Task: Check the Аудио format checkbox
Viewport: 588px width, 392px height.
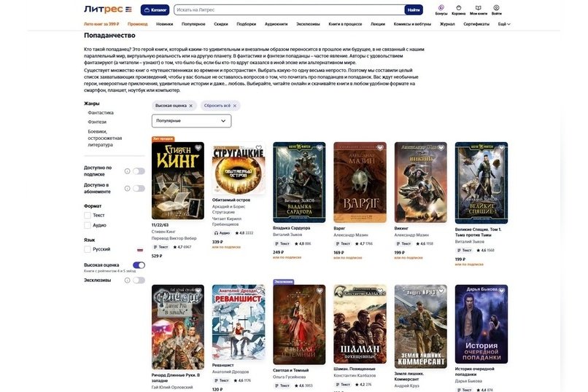Action: pyautogui.click(x=88, y=225)
